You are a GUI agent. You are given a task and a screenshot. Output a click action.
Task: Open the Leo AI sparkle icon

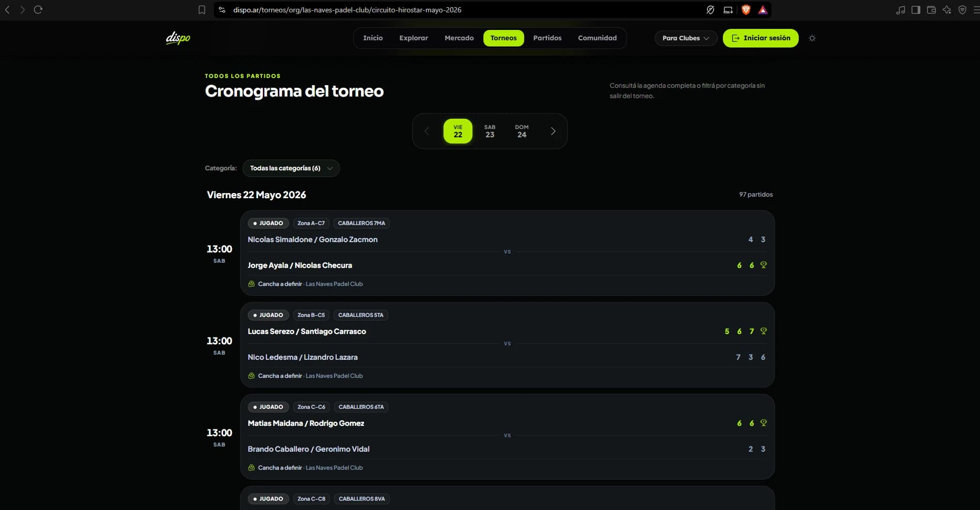947,10
